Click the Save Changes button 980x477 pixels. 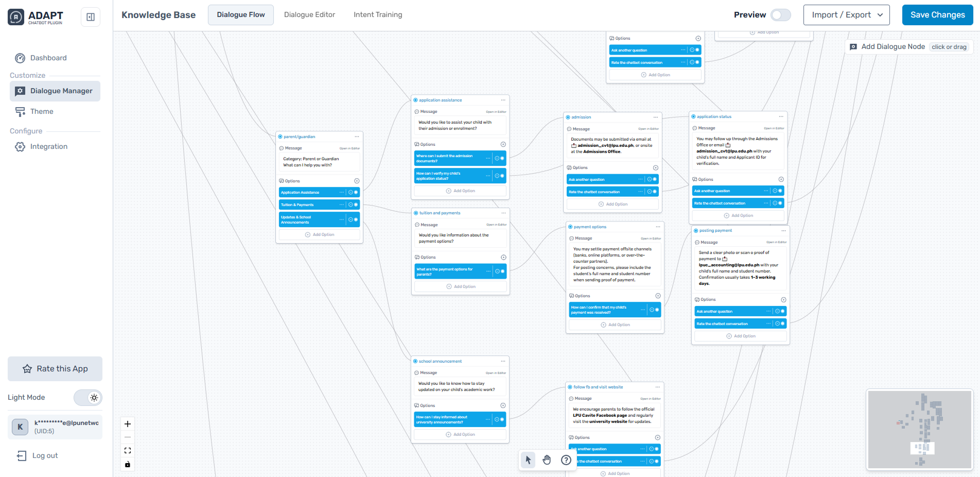pos(937,15)
